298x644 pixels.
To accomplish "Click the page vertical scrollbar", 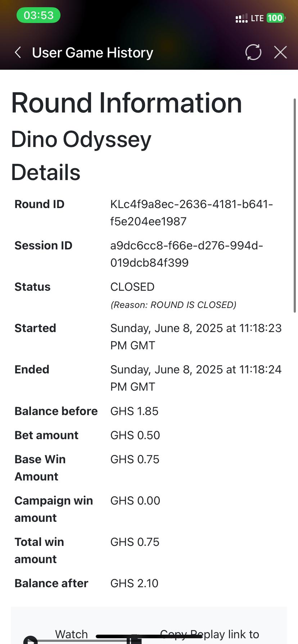I will click(295, 205).
